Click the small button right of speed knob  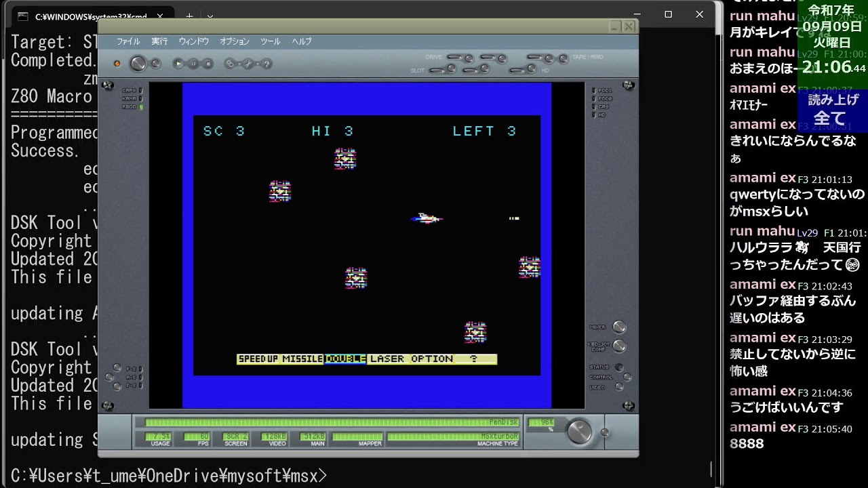click(x=605, y=432)
